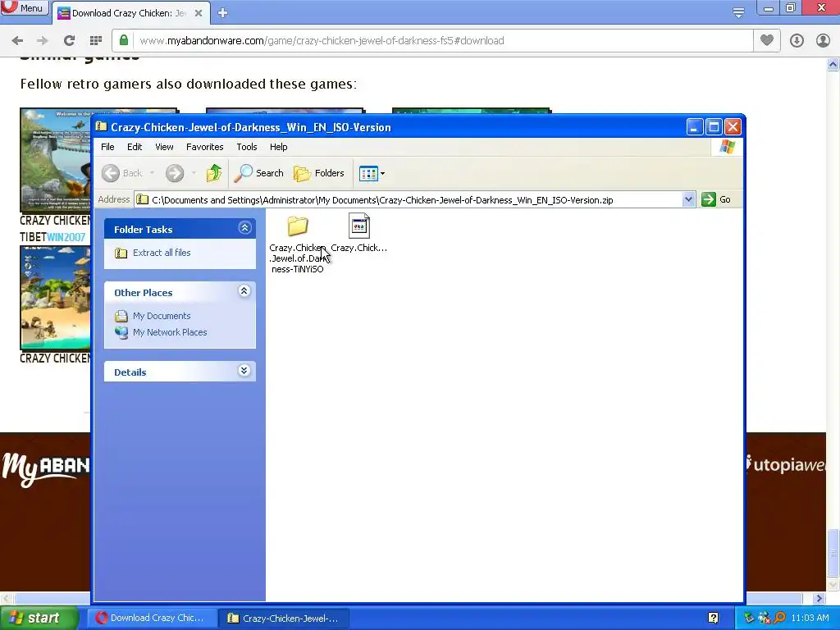Click Extract all files link
The height and width of the screenshot is (630, 840).
click(162, 253)
